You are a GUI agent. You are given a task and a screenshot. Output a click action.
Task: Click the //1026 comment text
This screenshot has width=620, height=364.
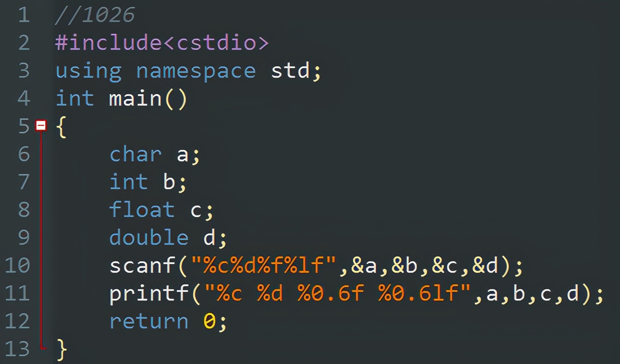tap(95, 15)
